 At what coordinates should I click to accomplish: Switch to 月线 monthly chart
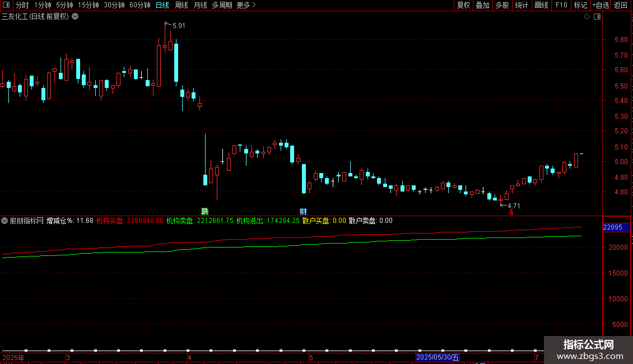(x=200, y=5)
